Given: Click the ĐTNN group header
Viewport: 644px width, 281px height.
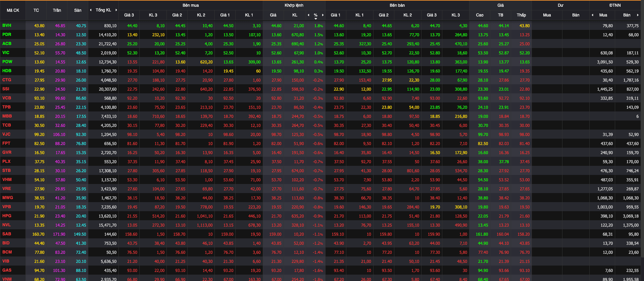Looking at the screenshot, I should click(615, 5).
